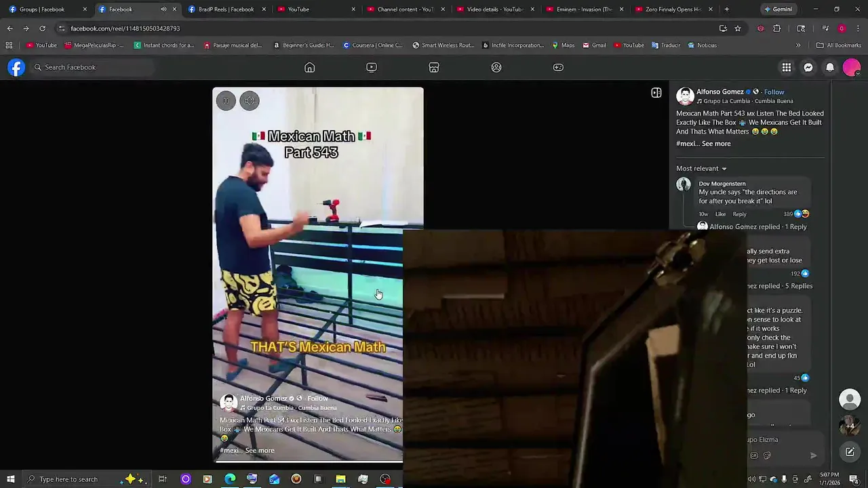
Task: Open a new browser tab
Action: click(x=727, y=9)
